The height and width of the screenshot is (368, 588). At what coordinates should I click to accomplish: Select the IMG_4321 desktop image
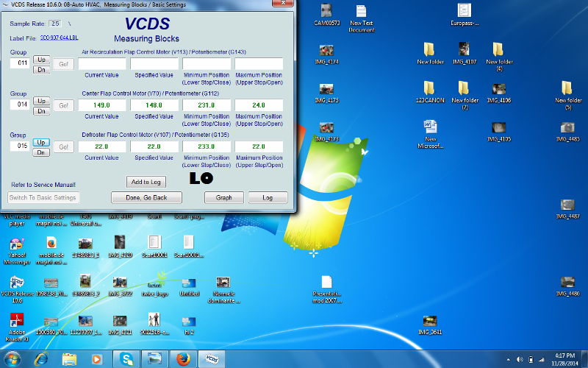tap(120, 325)
